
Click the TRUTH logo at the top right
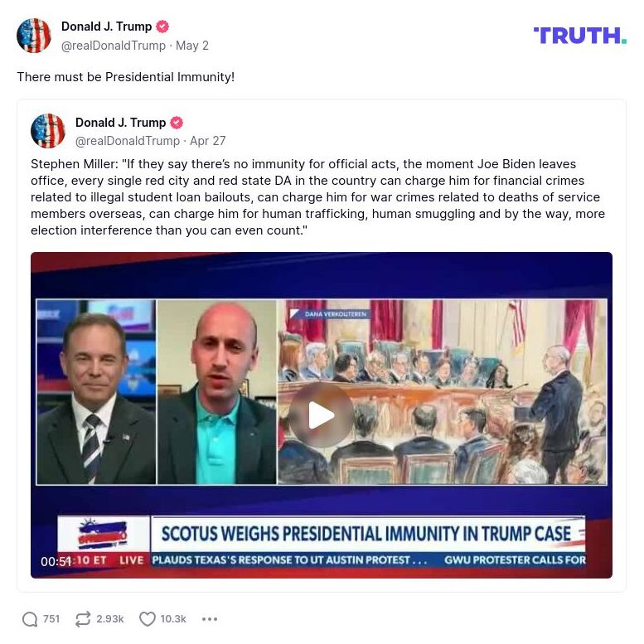(579, 36)
